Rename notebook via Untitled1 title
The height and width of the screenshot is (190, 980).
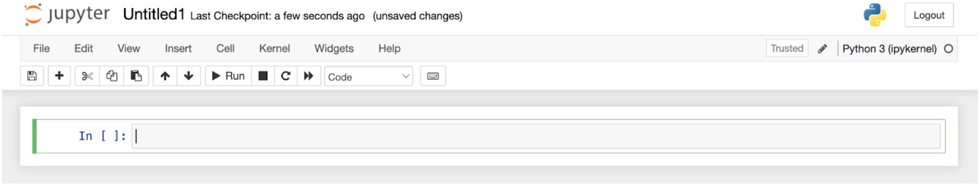[154, 15]
